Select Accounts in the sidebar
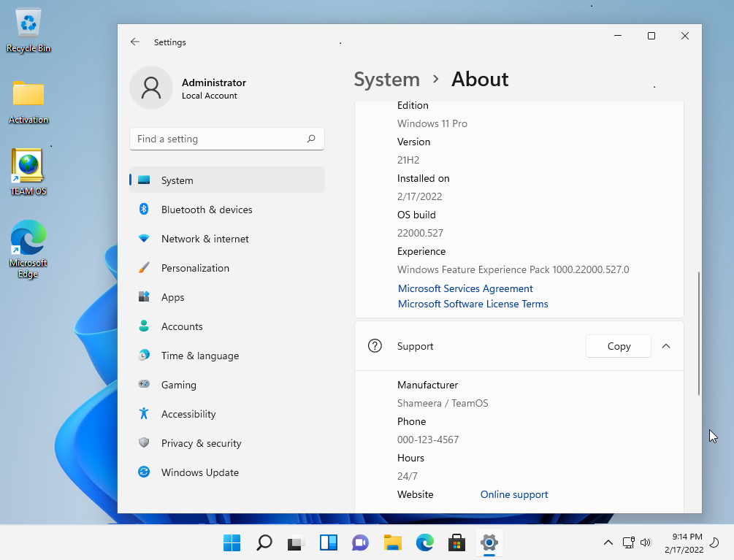Viewport: 734px width, 560px height. [226, 326]
